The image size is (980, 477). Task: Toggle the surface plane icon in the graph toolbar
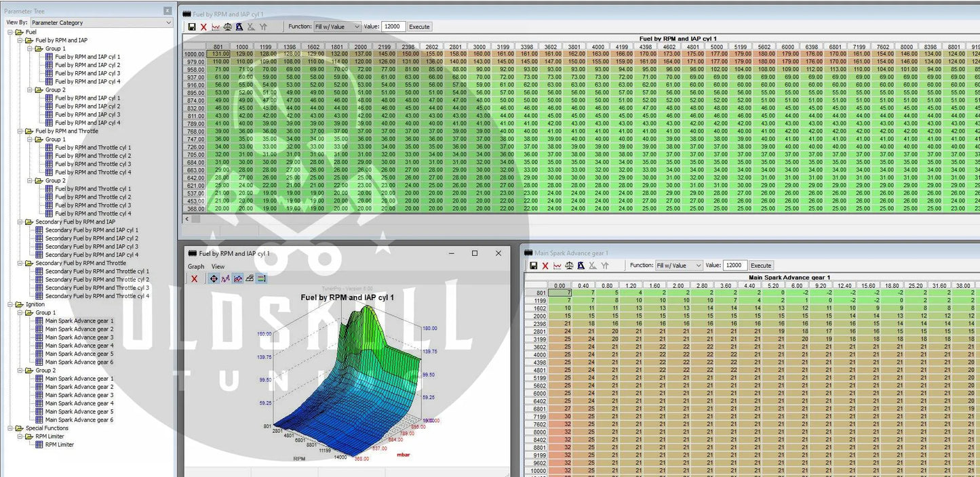tap(250, 278)
